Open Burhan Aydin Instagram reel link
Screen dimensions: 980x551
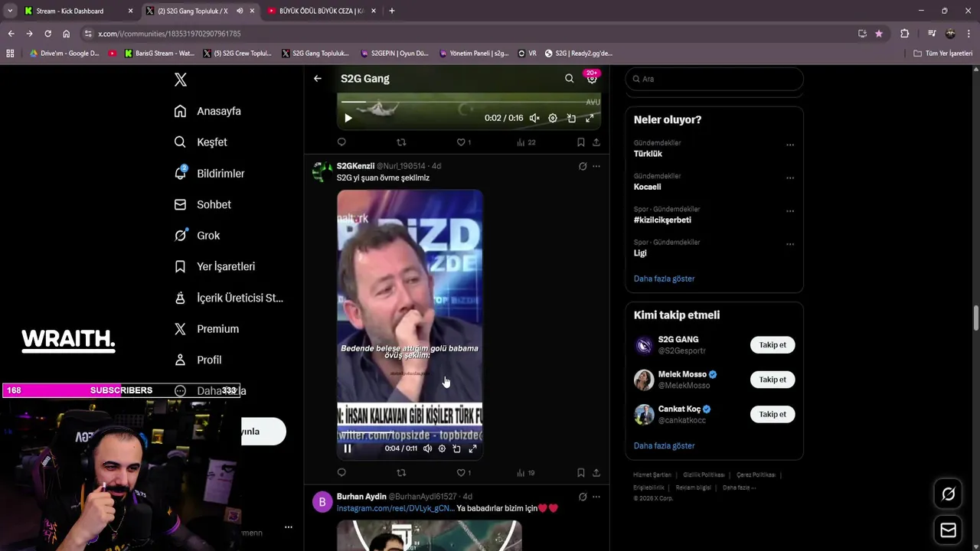point(395,508)
